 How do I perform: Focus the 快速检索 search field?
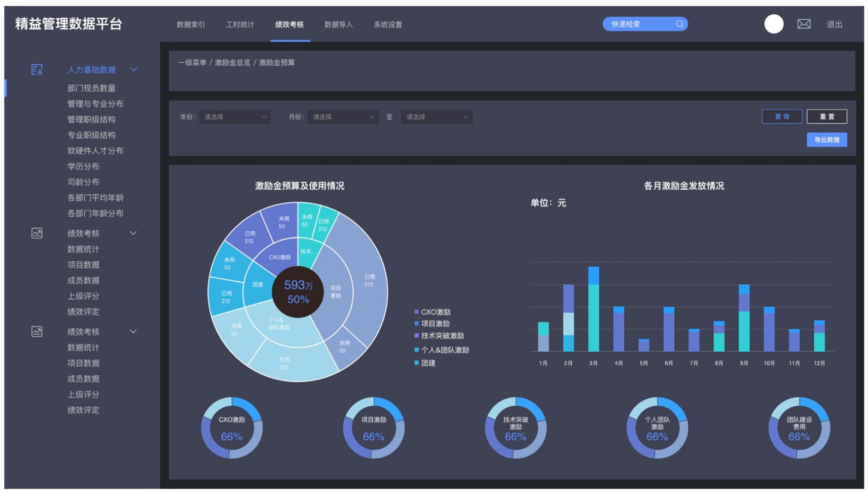coord(639,24)
